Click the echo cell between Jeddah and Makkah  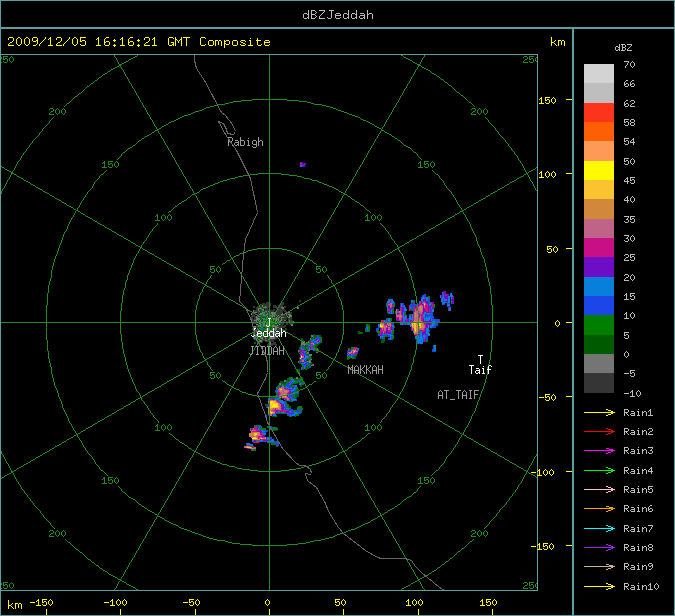pyautogui.click(x=309, y=351)
